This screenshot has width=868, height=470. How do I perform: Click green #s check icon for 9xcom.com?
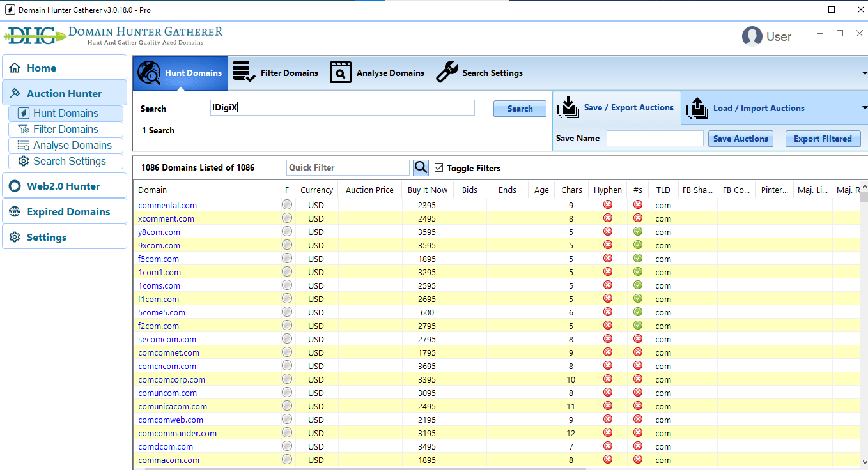[x=638, y=245]
